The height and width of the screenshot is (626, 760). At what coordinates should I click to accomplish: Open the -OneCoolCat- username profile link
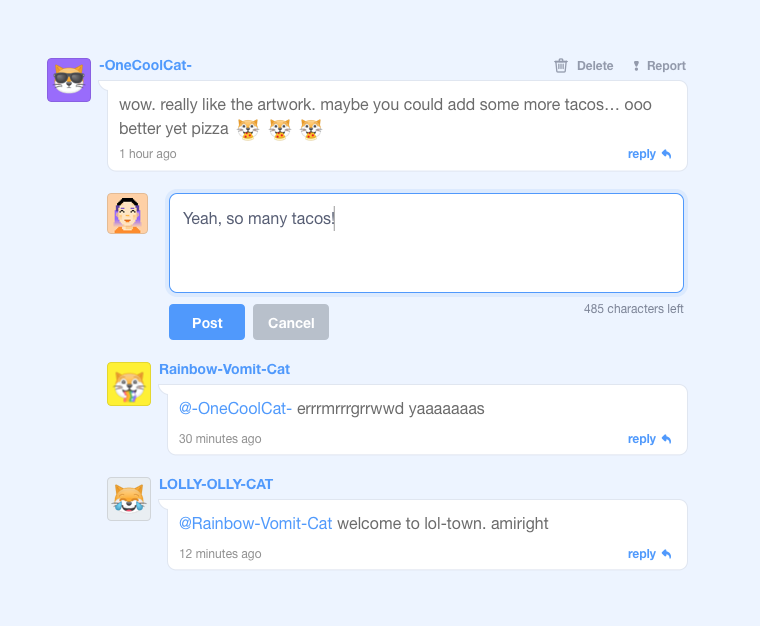click(145, 65)
